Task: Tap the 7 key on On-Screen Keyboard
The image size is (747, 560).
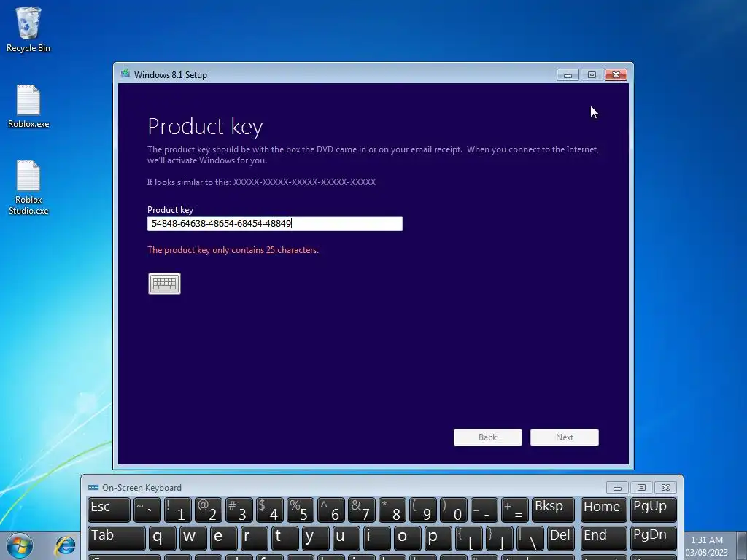Action: tap(362, 510)
